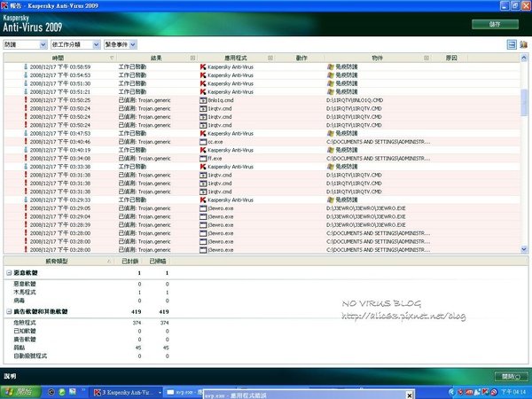Click sort arrow in 時間 column header

(x=112, y=58)
